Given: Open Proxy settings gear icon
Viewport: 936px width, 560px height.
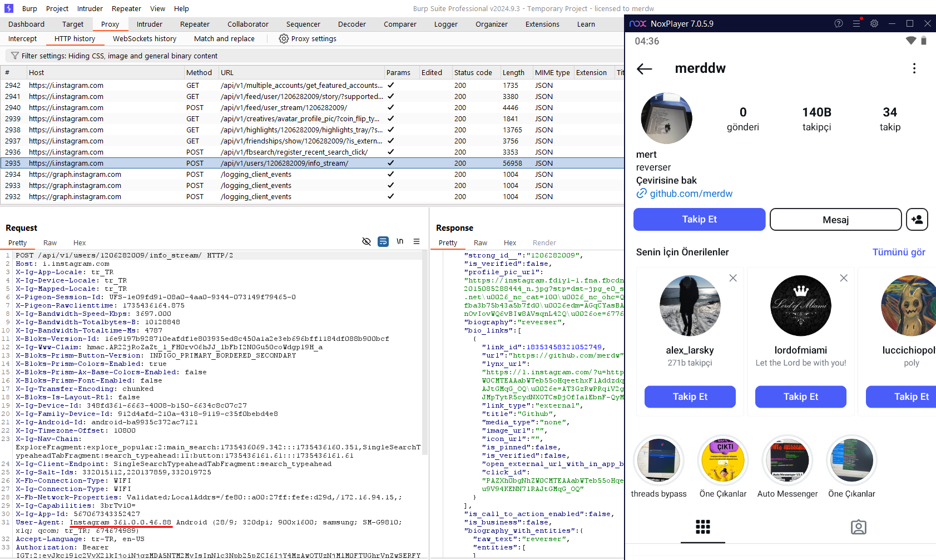Looking at the screenshot, I should 284,38.
